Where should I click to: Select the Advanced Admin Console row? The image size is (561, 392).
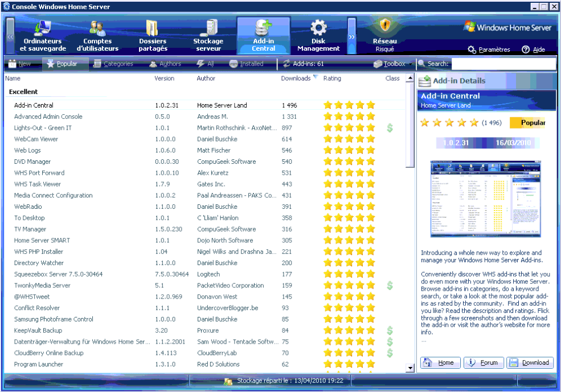pos(205,117)
